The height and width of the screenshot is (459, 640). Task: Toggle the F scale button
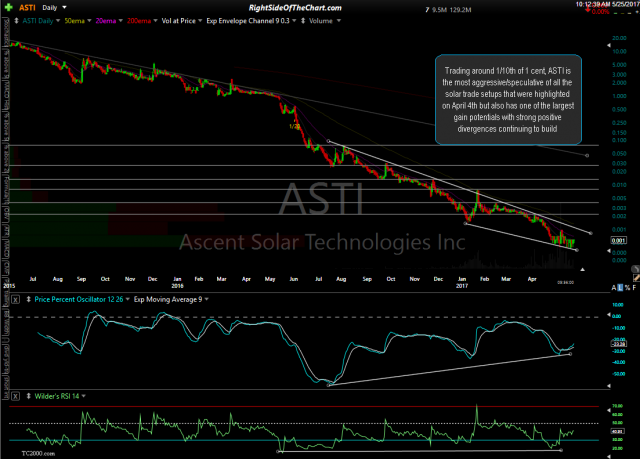(634, 288)
